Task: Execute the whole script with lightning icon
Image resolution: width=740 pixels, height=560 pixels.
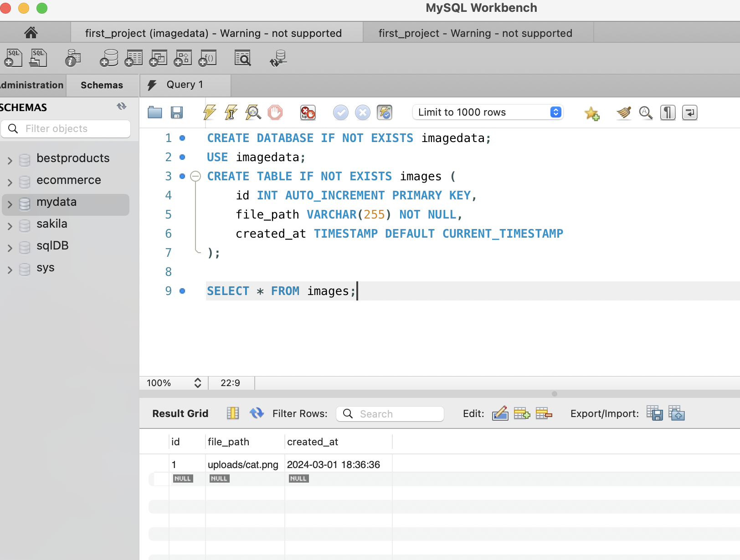Action: coord(210,112)
